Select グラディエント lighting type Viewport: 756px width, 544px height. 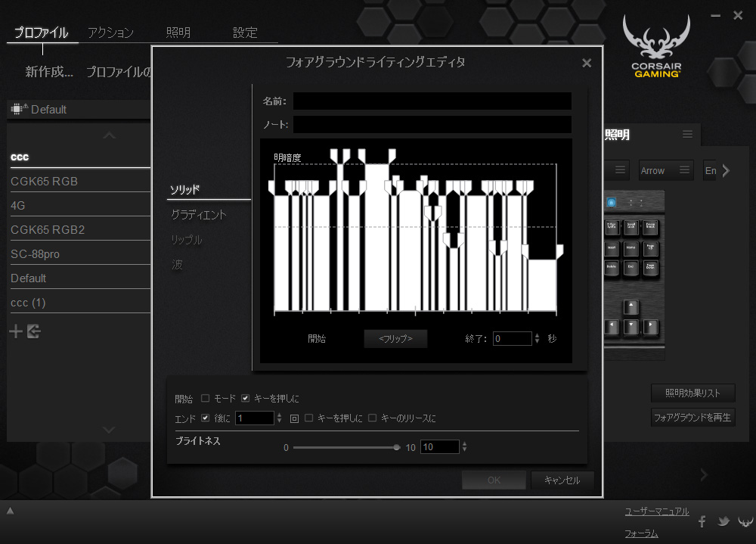[199, 215]
